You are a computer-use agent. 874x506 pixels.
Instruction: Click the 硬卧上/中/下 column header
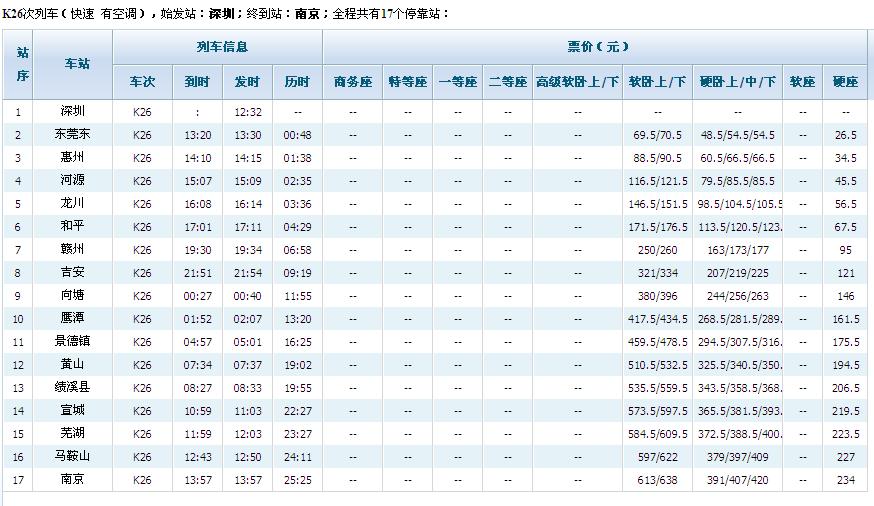coord(738,82)
